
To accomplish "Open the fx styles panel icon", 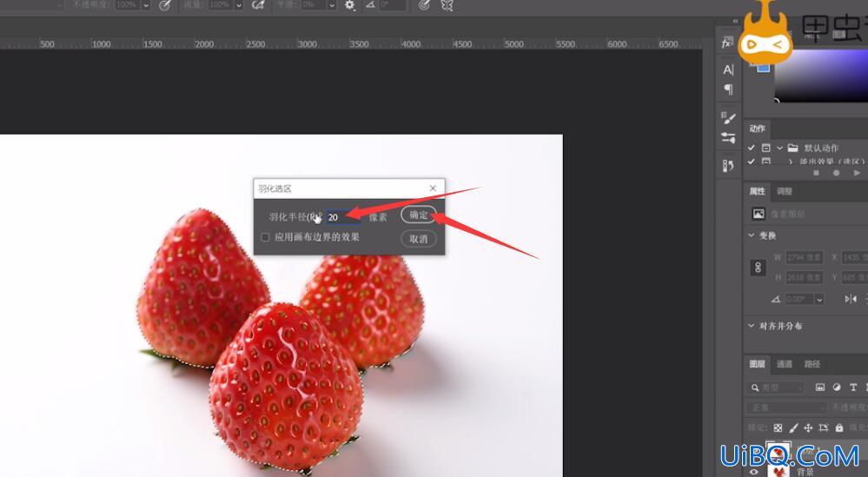I will (726, 43).
